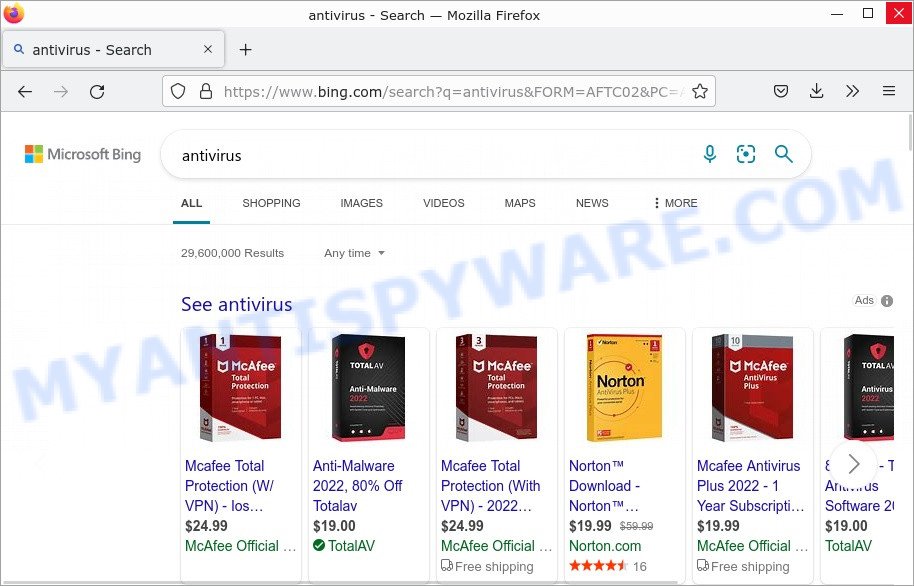Advance carousel with next arrow
The image size is (914, 586).
[854, 464]
